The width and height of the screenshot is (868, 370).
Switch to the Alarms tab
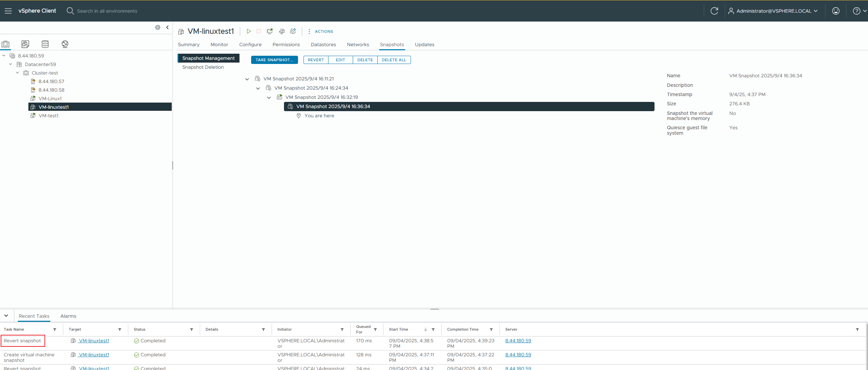68,316
